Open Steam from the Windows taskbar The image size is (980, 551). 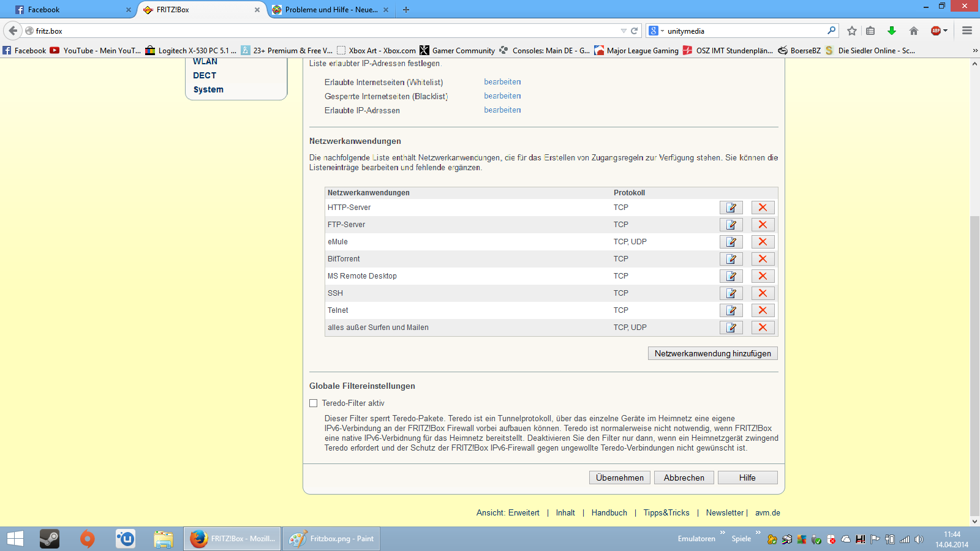(x=50, y=539)
